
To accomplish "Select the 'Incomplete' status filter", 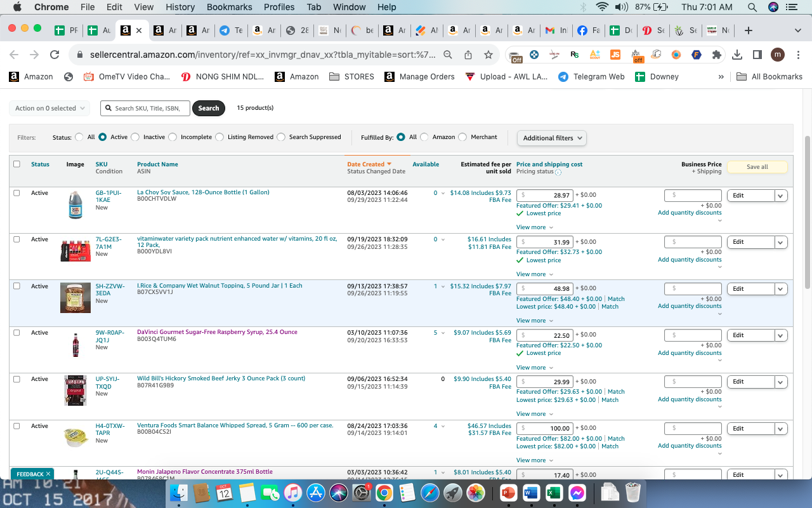I will [172, 137].
